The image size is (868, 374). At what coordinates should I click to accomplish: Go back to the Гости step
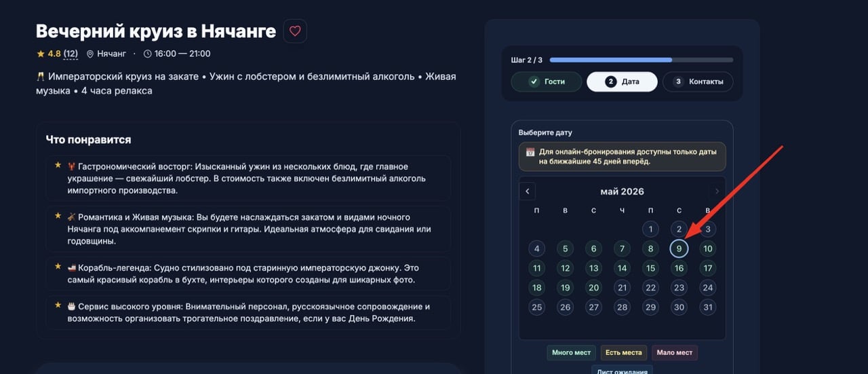coord(547,81)
